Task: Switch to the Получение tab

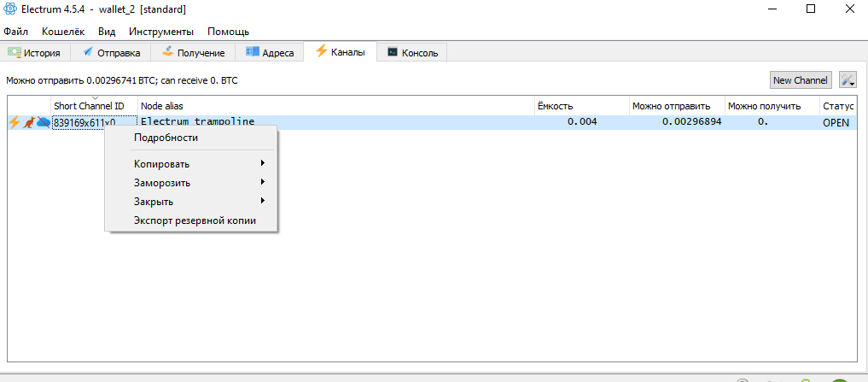Action: point(194,53)
